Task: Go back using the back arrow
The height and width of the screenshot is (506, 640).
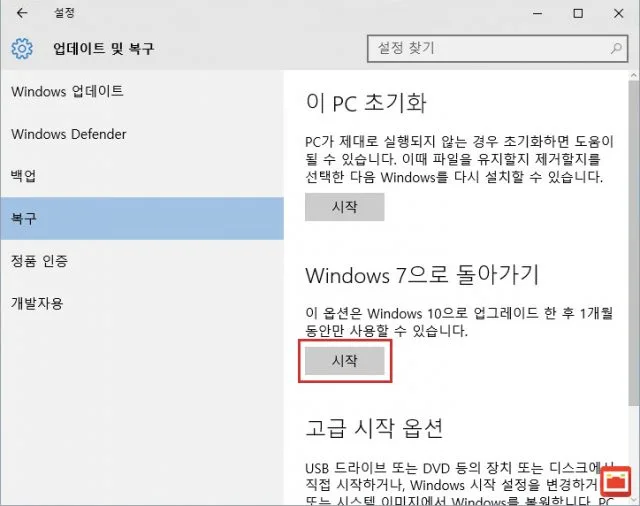Action: click(22, 13)
